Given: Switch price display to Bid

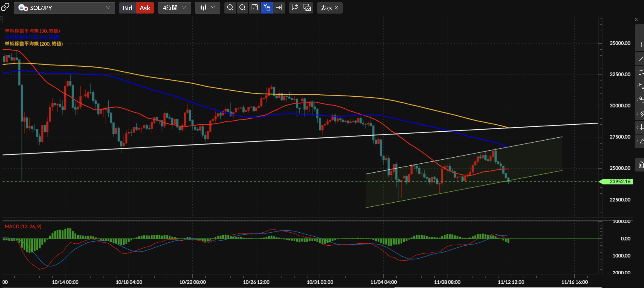Looking at the screenshot, I should (x=127, y=8).
